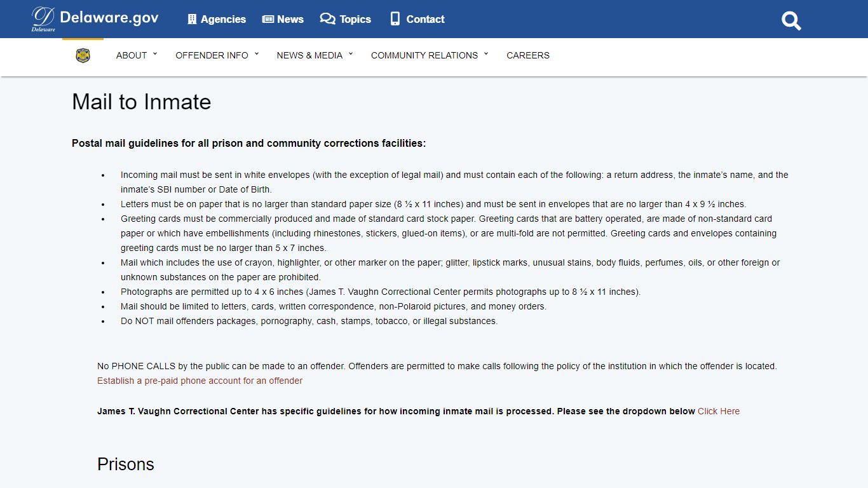Go to Delaware.gov home text link
Screen dimensions: 868x488
[109, 18]
